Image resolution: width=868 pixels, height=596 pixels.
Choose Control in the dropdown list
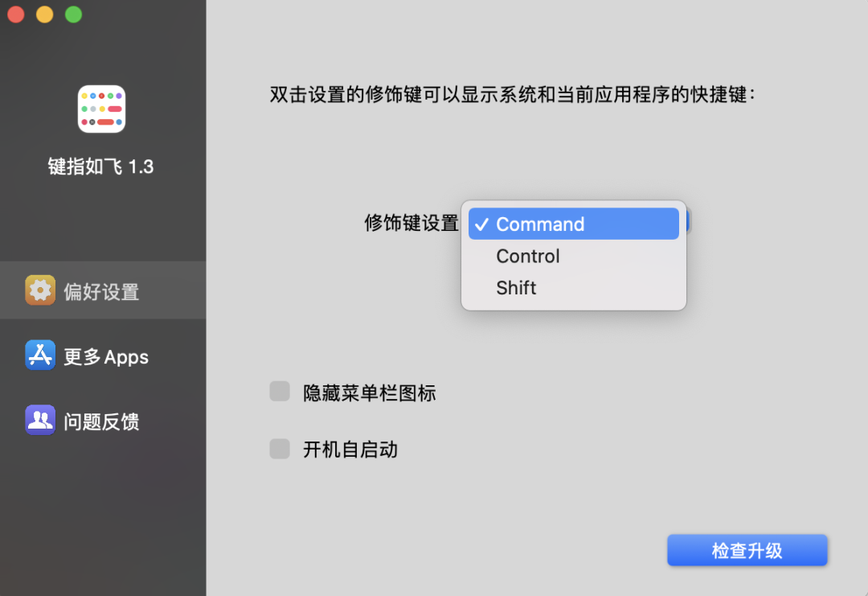(x=528, y=257)
